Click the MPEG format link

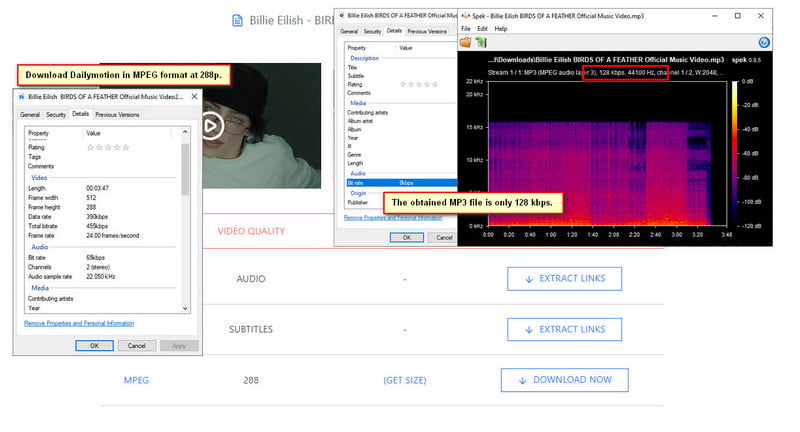(x=136, y=380)
